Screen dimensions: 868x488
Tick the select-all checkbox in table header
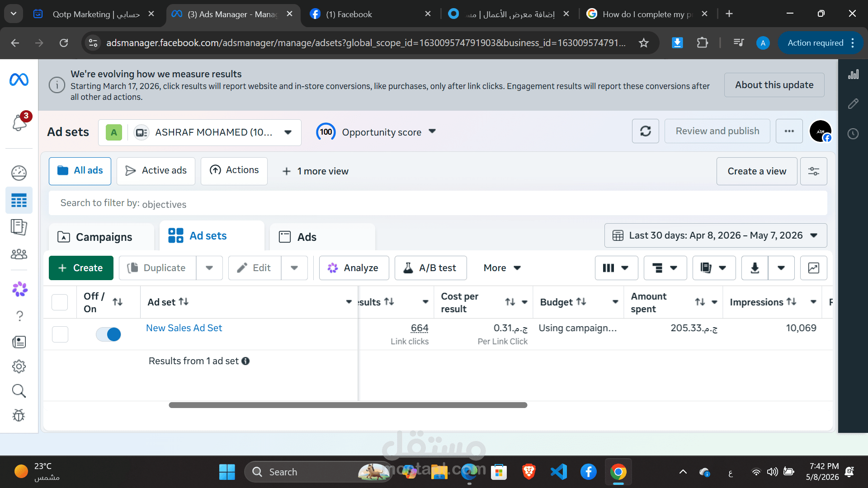(60, 302)
